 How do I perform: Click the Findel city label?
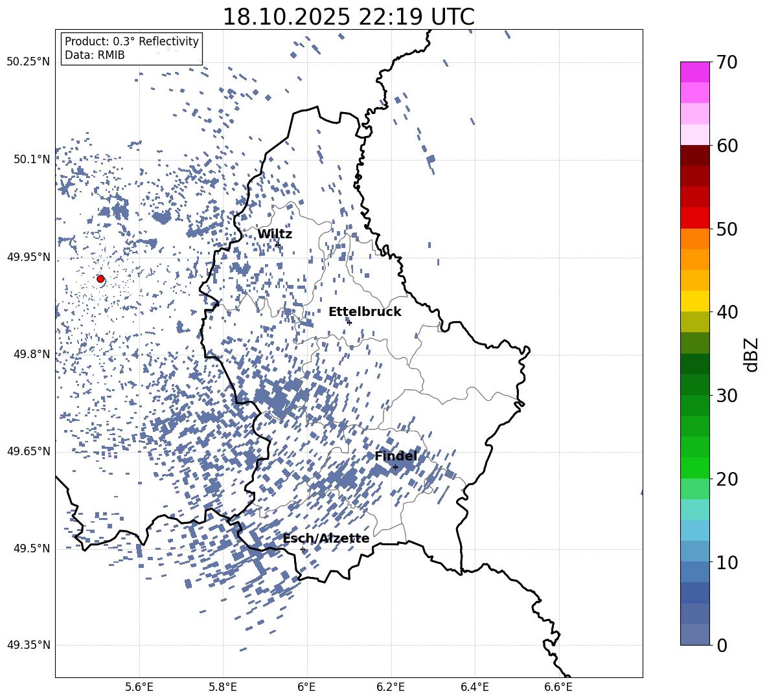pyautogui.click(x=396, y=456)
